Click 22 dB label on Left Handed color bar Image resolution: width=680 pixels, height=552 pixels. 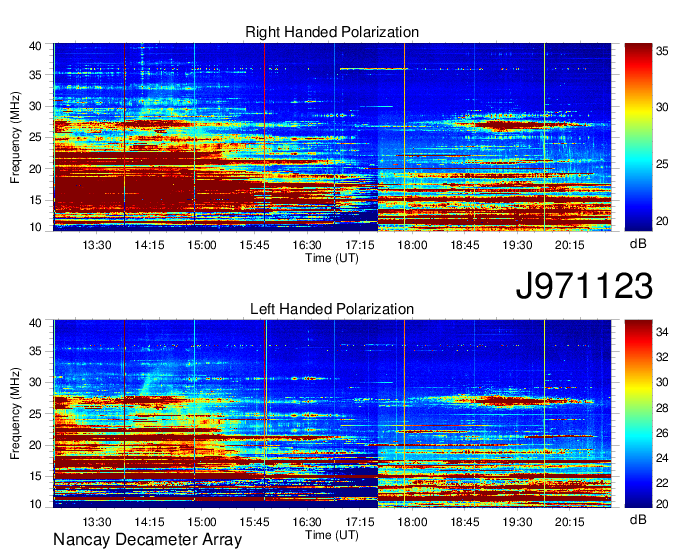click(662, 483)
